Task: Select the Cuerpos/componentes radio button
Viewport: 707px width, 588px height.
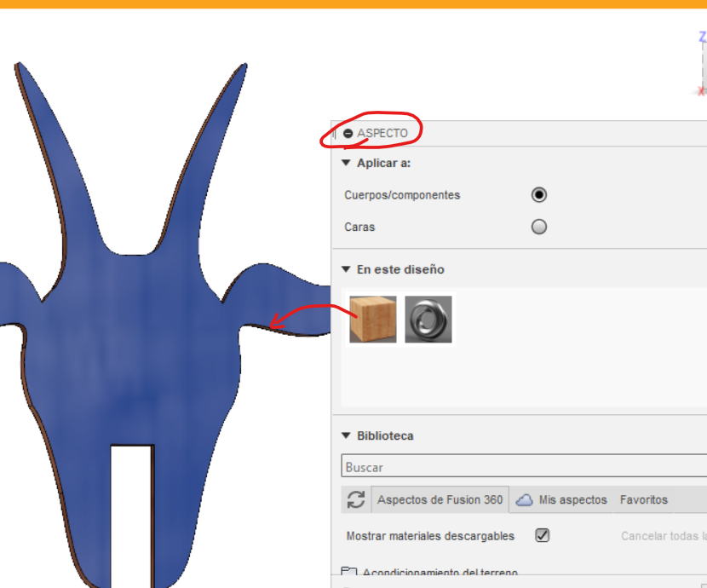Action: tap(538, 194)
